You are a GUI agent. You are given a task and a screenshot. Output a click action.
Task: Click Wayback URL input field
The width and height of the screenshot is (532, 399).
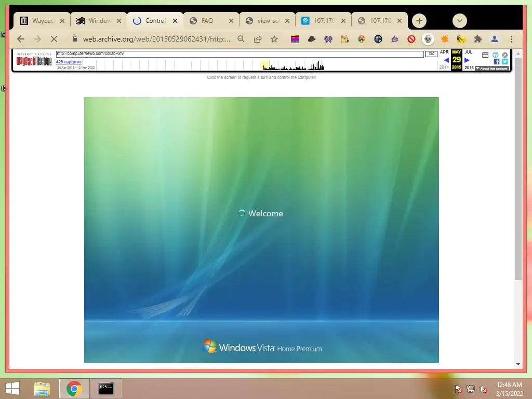pyautogui.click(x=240, y=54)
